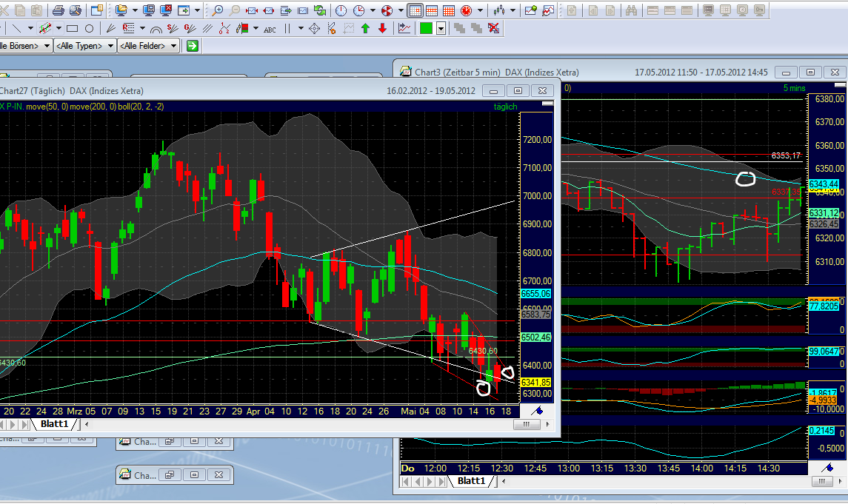Click the 6502,46 green price label
848x504 pixels.
click(535, 337)
